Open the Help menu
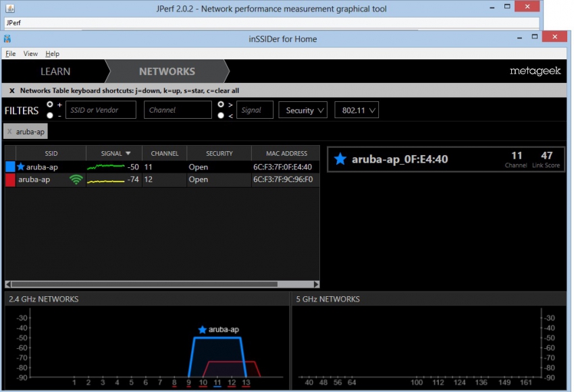 click(x=53, y=54)
